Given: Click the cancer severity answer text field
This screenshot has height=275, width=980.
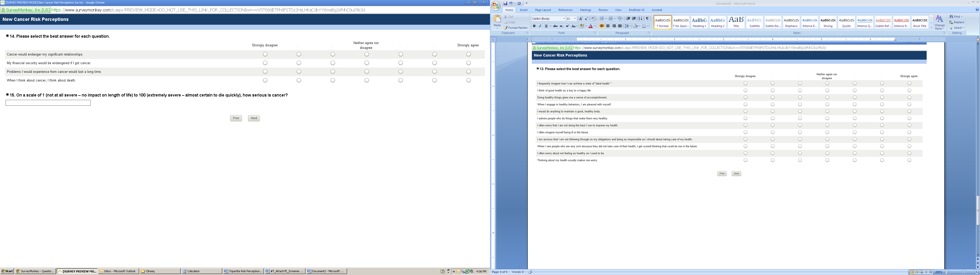Looking at the screenshot, I should coord(48,103).
